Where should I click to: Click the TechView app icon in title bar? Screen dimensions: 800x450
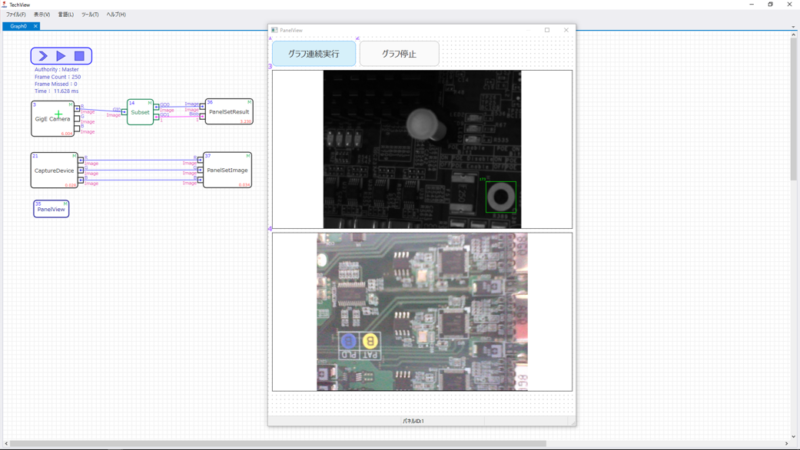coord(5,5)
